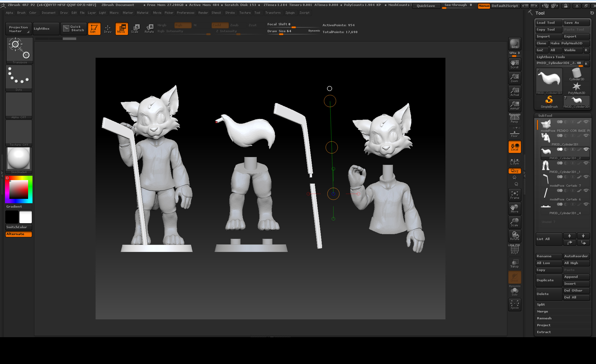Image resolution: width=596 pixels, height=364 pixels.
Task: Switch to Draw mode
Action: (x=107, y=28)
